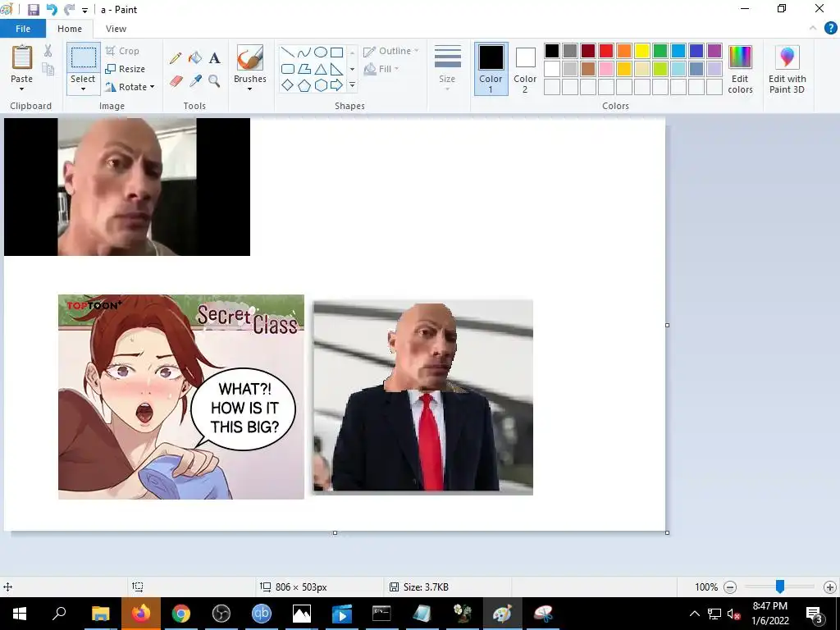Open the notification center icon
Image resolution: width=840 pixels, height=630 pixels.
point(814,614)
